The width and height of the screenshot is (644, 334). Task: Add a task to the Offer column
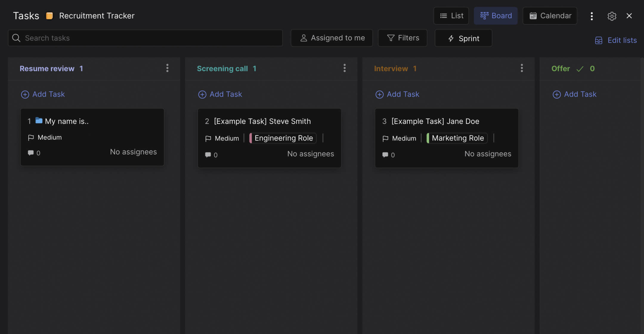coord(574,94)
